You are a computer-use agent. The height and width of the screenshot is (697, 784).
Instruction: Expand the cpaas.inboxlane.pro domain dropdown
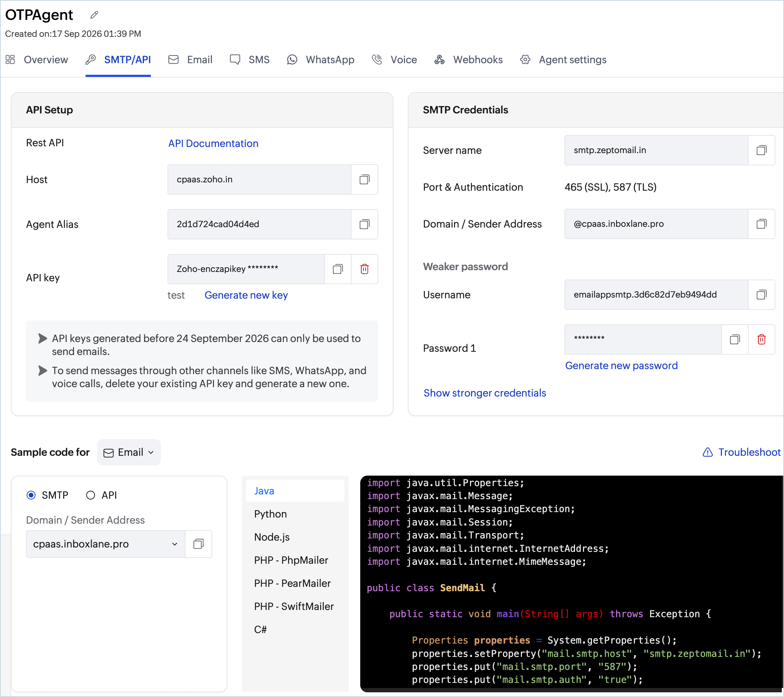(x=105, y=544)
